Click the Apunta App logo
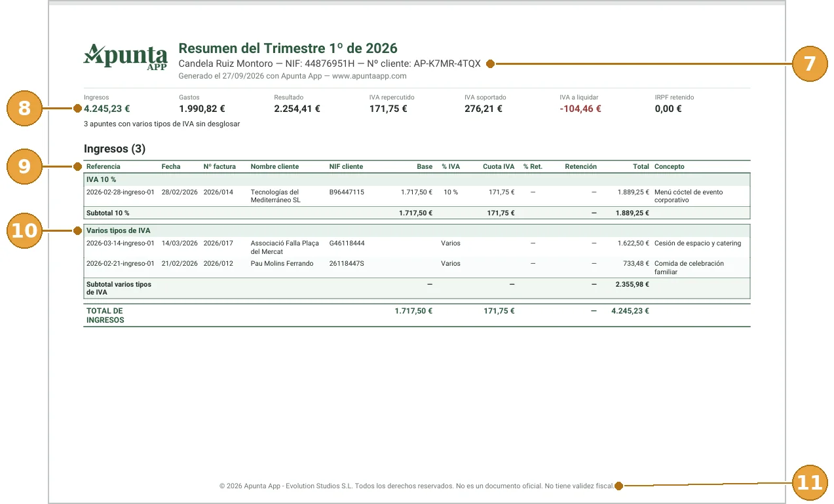The height and width of the screenshot is (504, 834). 125,57
